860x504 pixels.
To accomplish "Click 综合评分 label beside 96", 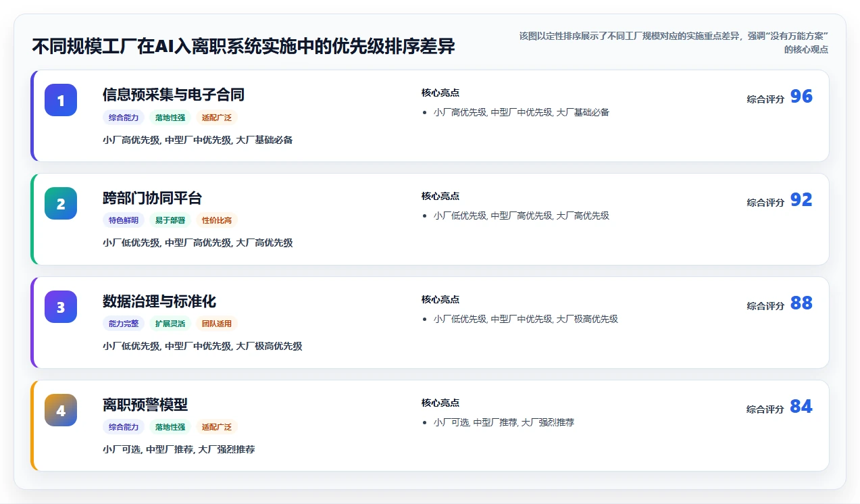I will [765, 99].
